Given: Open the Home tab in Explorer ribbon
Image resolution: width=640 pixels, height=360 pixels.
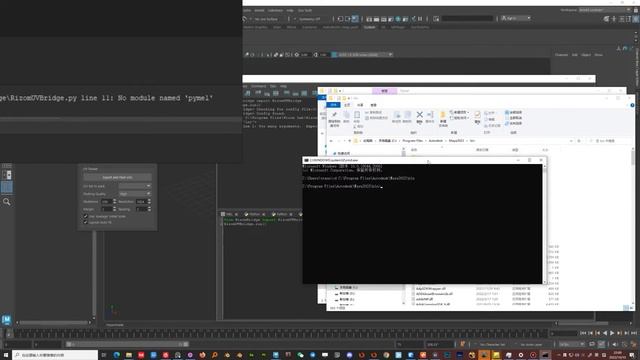Looking at the screenshot, I should (347, 105).
